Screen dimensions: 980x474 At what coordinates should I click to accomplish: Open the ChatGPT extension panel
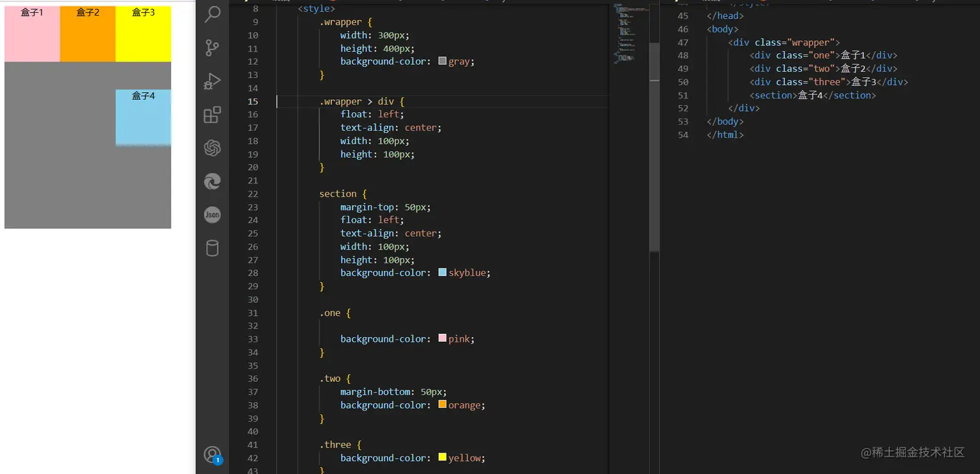212,148
